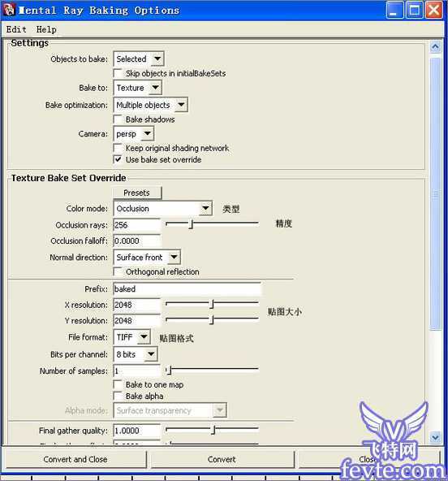Toggle Skip objects in initialBakeSets checkbox
The height and width of the screenshot is (481, 448).
pyautogui.click(x=118, y=73)
